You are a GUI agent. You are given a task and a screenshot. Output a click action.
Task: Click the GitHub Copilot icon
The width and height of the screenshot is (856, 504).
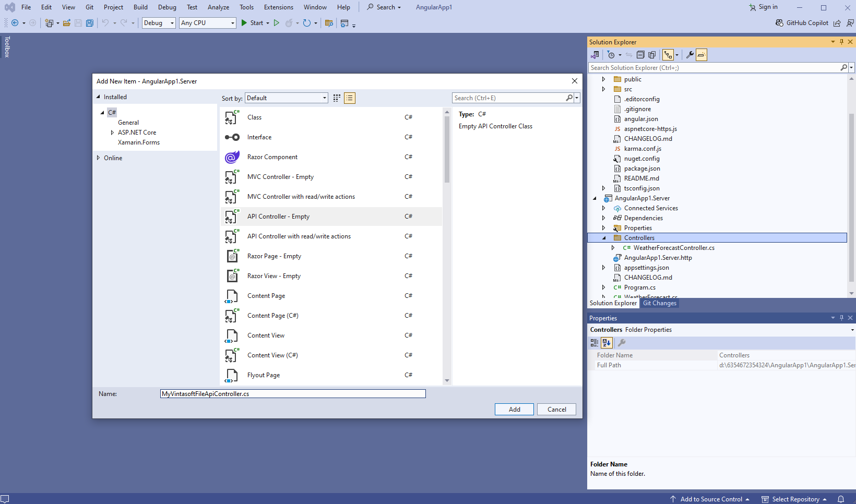[x=779, y=23]
